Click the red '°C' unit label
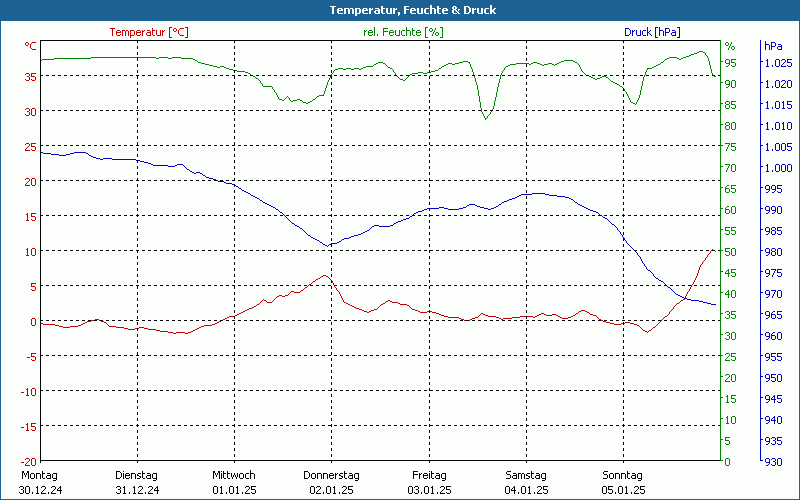The width and height of the screenshot is (800, 500). pos(31,46)
